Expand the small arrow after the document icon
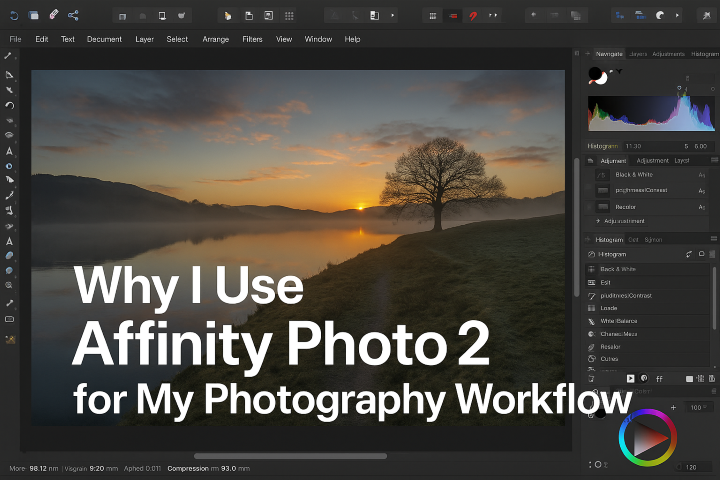The width and height of the screenshot is (720, 480). pos(393,16)
